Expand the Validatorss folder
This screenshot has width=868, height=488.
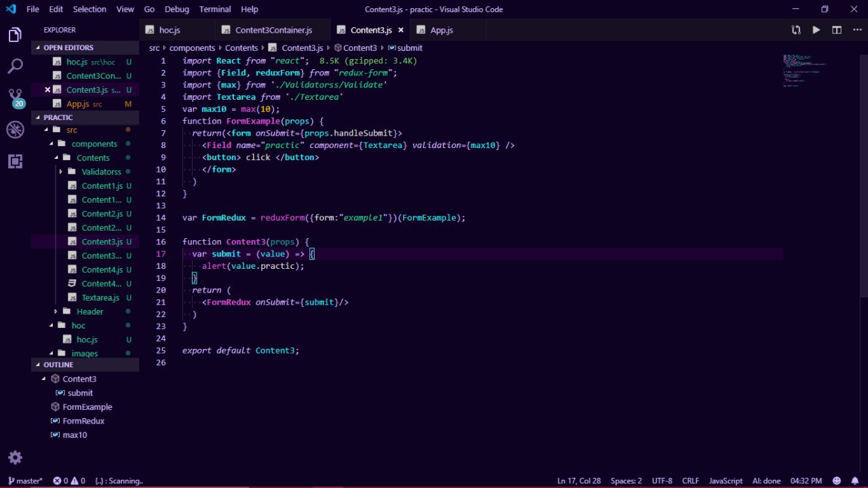(101, 172)
